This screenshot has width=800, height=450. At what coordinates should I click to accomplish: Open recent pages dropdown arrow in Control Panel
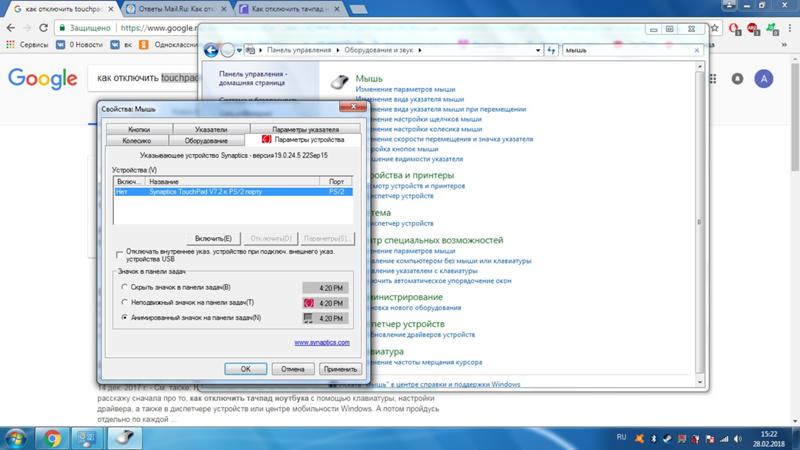pos(239,50)
